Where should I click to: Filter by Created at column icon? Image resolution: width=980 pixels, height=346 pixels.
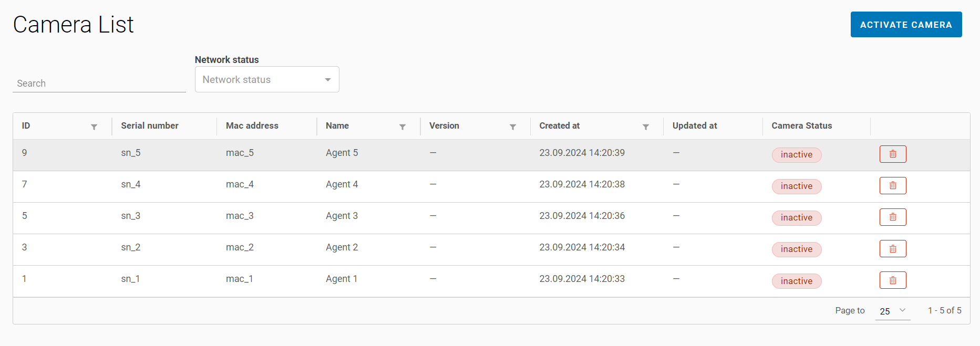pos(645,127)
